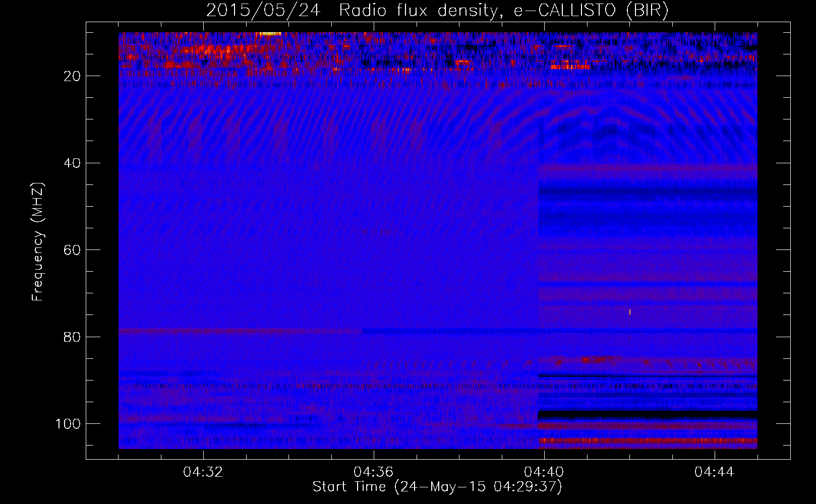
Task: Click the 'Frequency (MHZ)' axis label
Action: [x=38, y=242]
